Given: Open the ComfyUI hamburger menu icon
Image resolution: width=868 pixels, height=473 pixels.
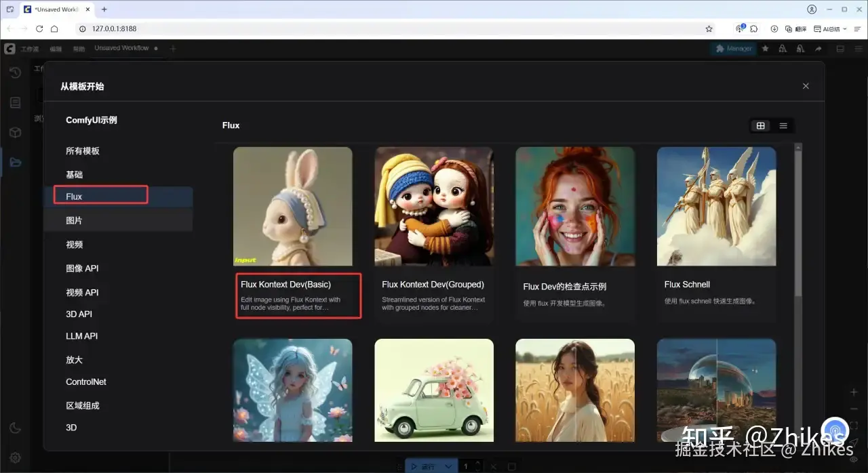Looking at the screenshot, I should [857, 49].
